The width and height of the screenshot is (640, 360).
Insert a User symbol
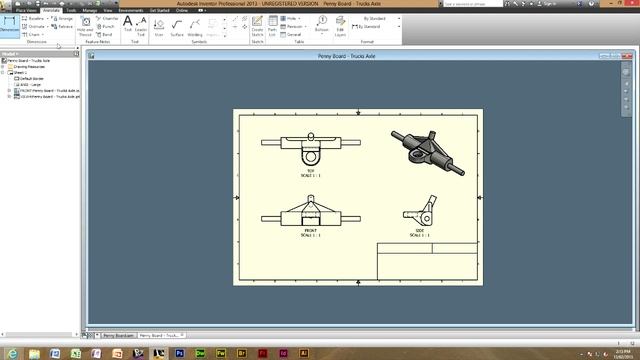[x=159, y=27]
